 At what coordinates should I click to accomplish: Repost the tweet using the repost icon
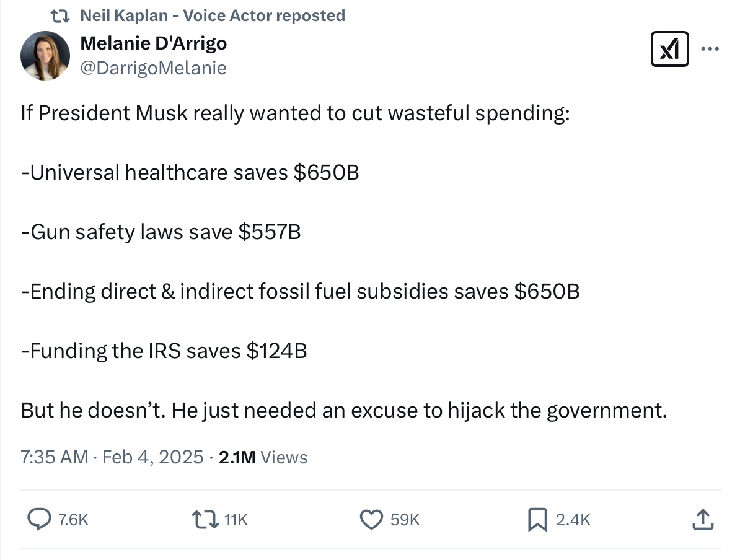[205, 520]
